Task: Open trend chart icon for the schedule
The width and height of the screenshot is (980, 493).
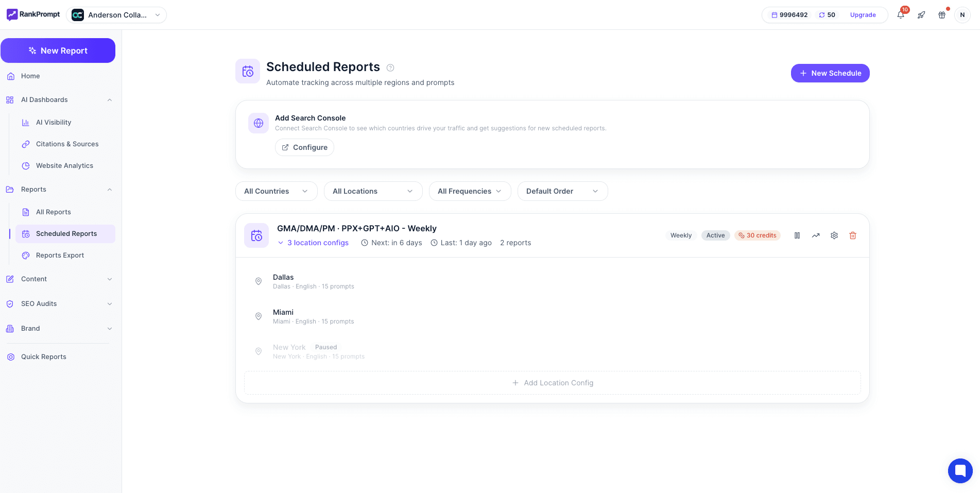Action: 816,235
